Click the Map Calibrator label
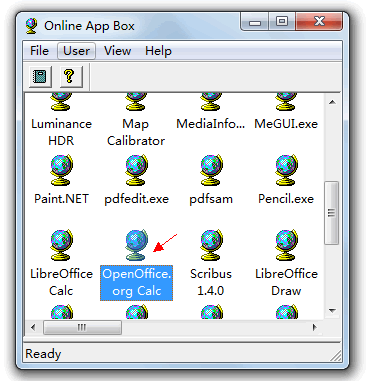The height and width of the screenshot is (381, 366). 136,132
